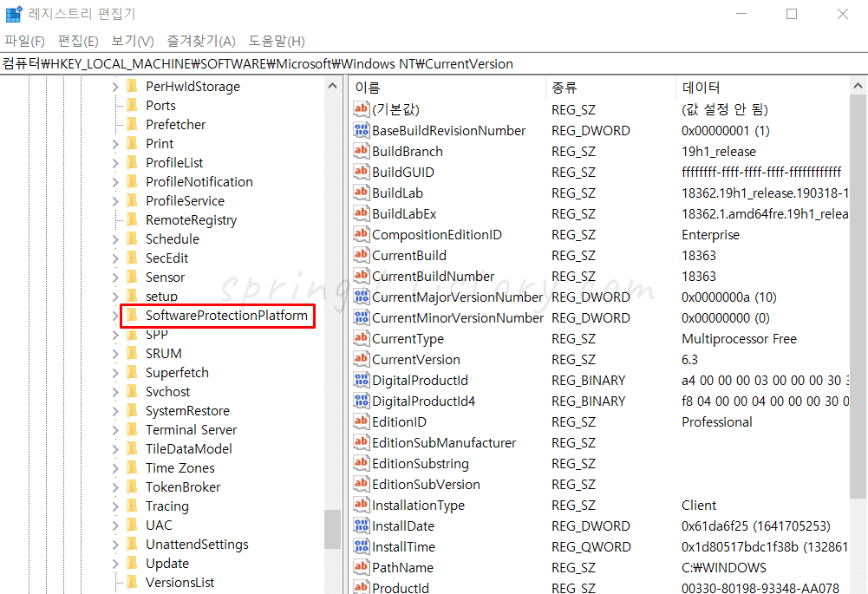Image resolution: width=868 pixels, height=594 pixels.
Task: Click the string icon beside InstallationType
Action: coord(361,505)
